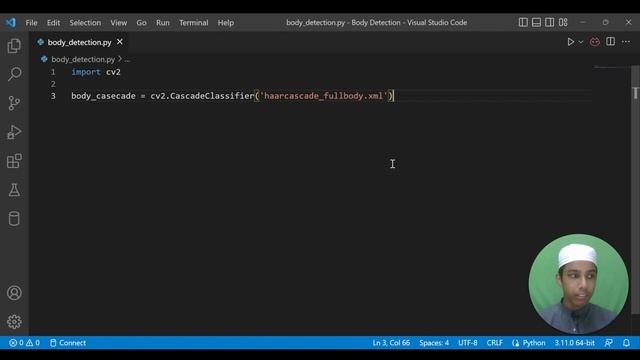This screenshot has height=360, width=640.
Task: Change end of line sequence CRLF
Action: (x=494, y=343)
